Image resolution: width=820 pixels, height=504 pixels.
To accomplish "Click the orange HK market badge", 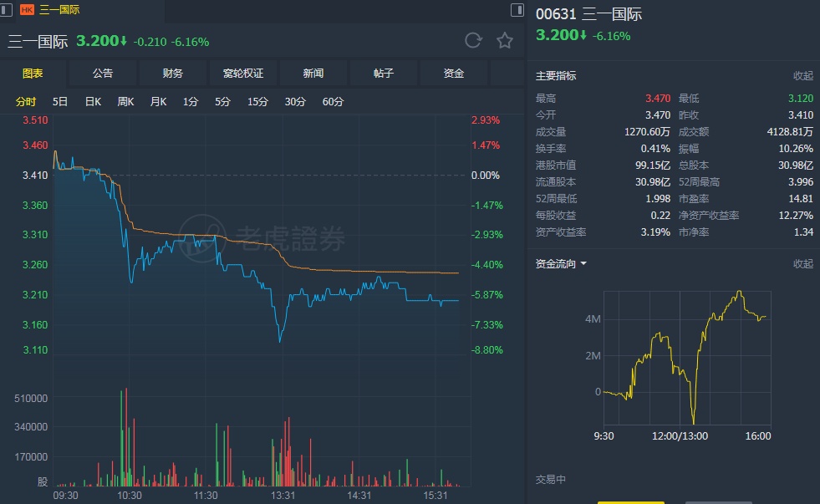I will coord(27,11).
